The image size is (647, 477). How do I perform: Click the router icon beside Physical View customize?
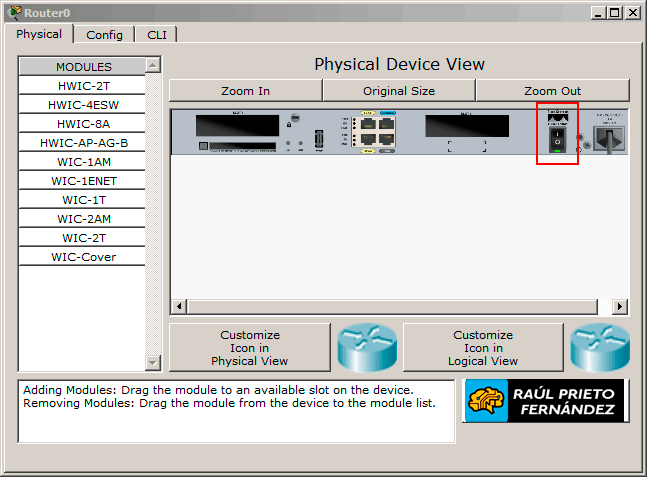coord(367,348)
